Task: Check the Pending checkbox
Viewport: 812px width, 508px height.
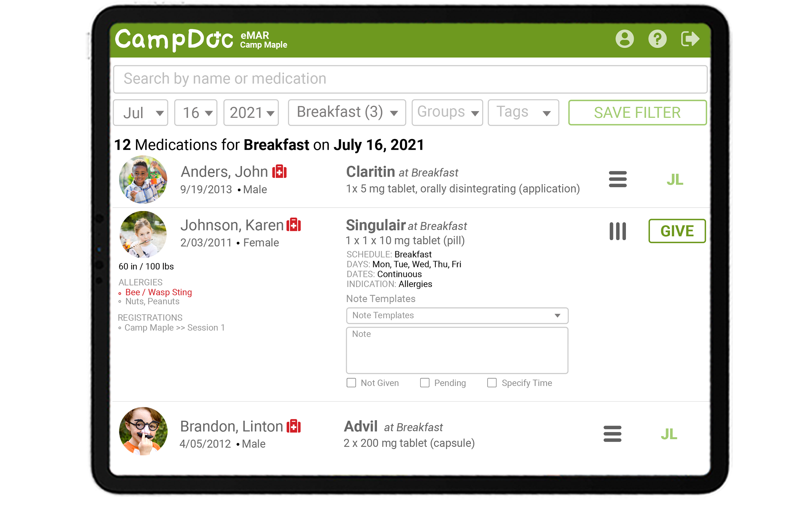Action: (425, 383)
